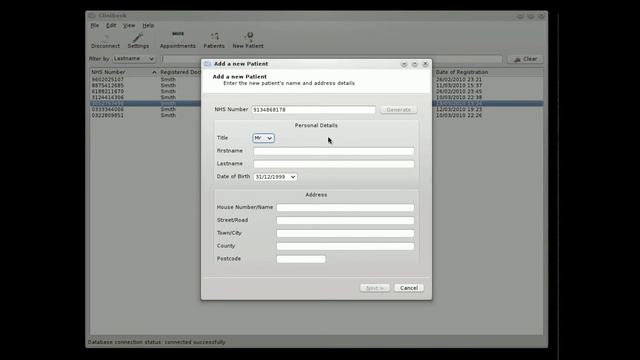Click the Firstname input field
Screen dimensions: 640x360
pyautogui.click(x=333, y=151)
